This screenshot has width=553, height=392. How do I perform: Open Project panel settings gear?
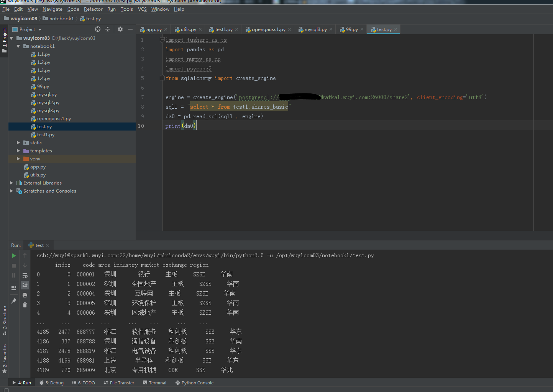(120, 29)
